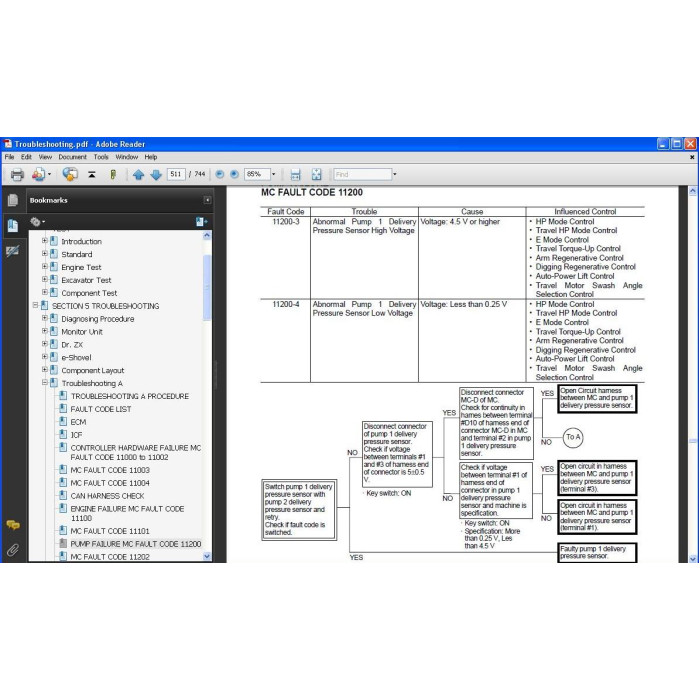This screenshot has height=700, width=700.
Task: Open ENGINE FAILURE MC FAULT CODE 11100 bookmark
Action: [127, 513]
